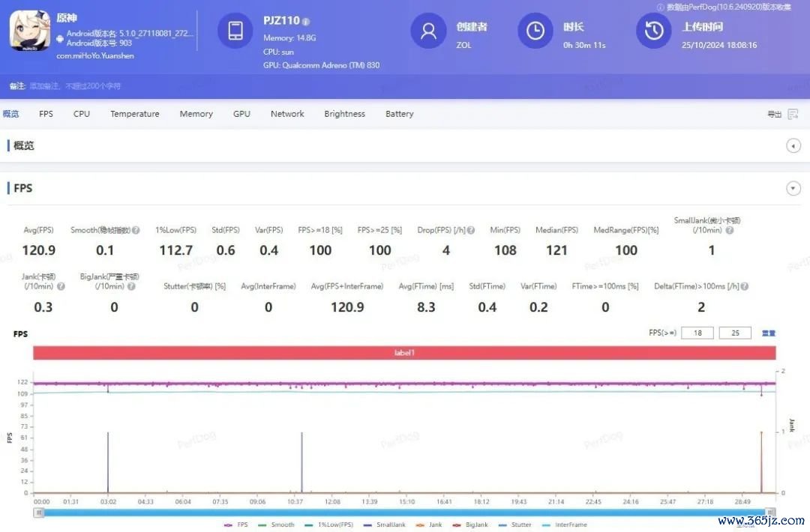Screen dimensions: 810x532
Task: Click help icon next to BigJank
Action: pos(131,286)
